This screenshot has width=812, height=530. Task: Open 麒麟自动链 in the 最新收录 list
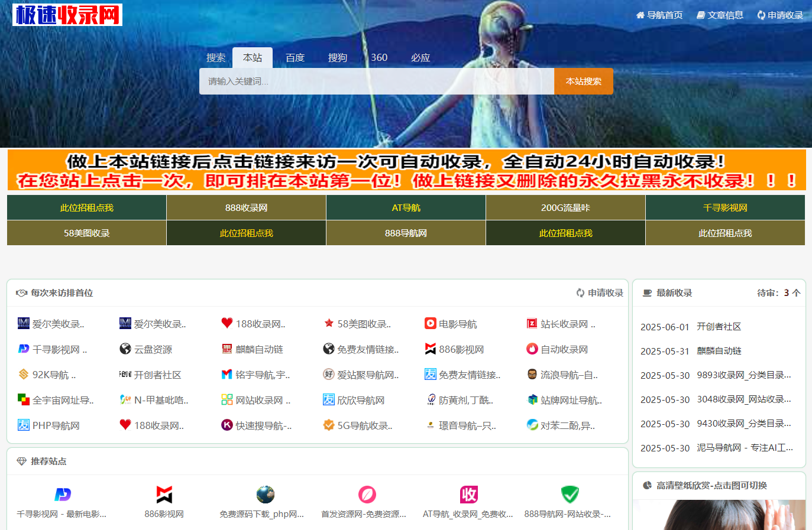click(719, 351)
